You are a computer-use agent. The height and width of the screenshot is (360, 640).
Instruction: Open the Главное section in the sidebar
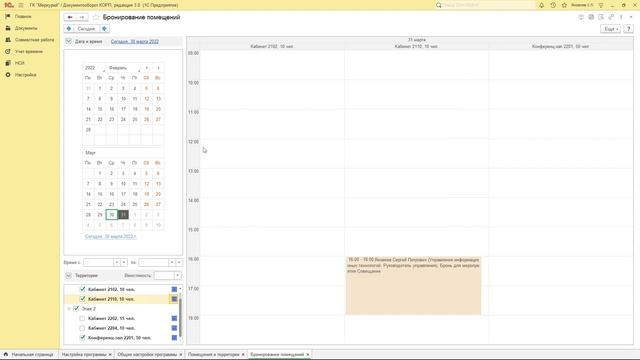23,17
